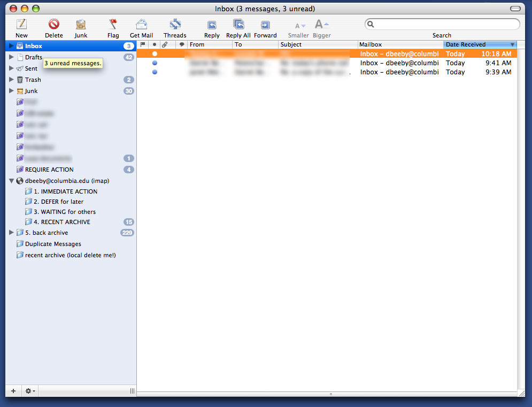Collapse the dbeeby@columbia.edu imap account
Image resolution: width=532 pixels, height=407 pixels.
(x=11, y=181)
